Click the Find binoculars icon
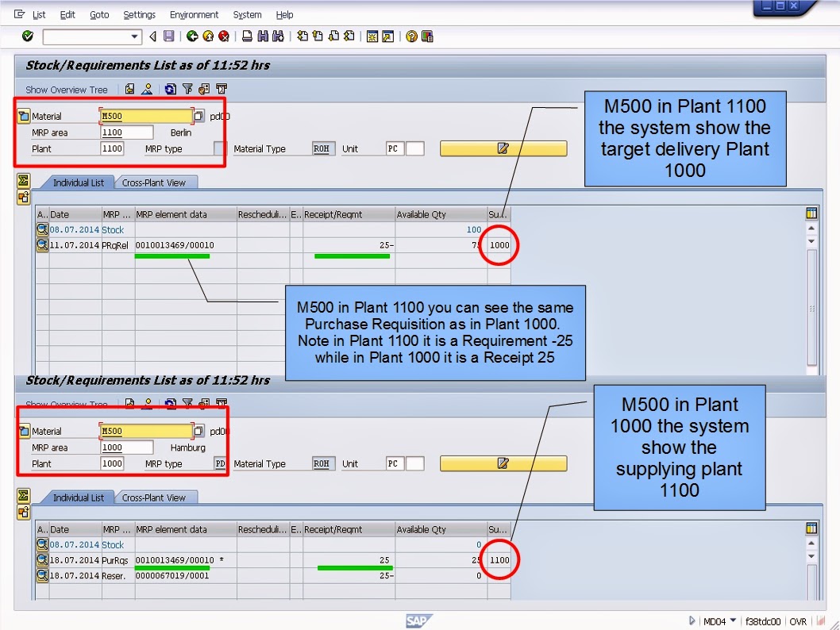This screenshot has height=630, width=840. (263, 36)
